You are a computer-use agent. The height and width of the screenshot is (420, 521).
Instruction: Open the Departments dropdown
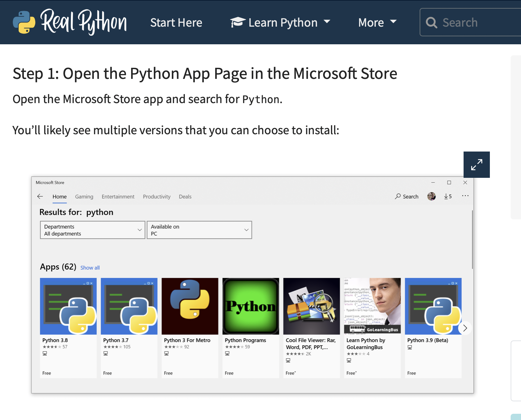pos(93,230)
